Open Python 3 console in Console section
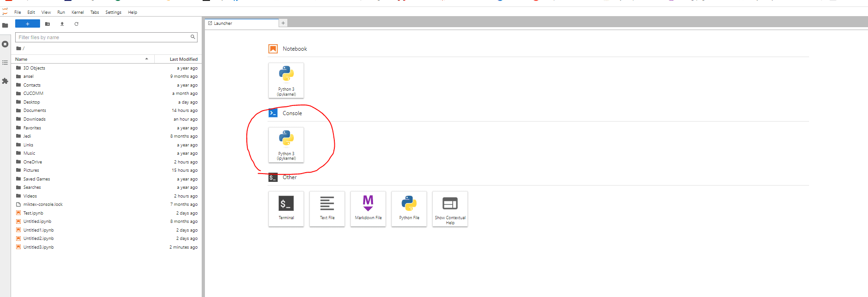 pyautogui.click(x=286, y=145)
